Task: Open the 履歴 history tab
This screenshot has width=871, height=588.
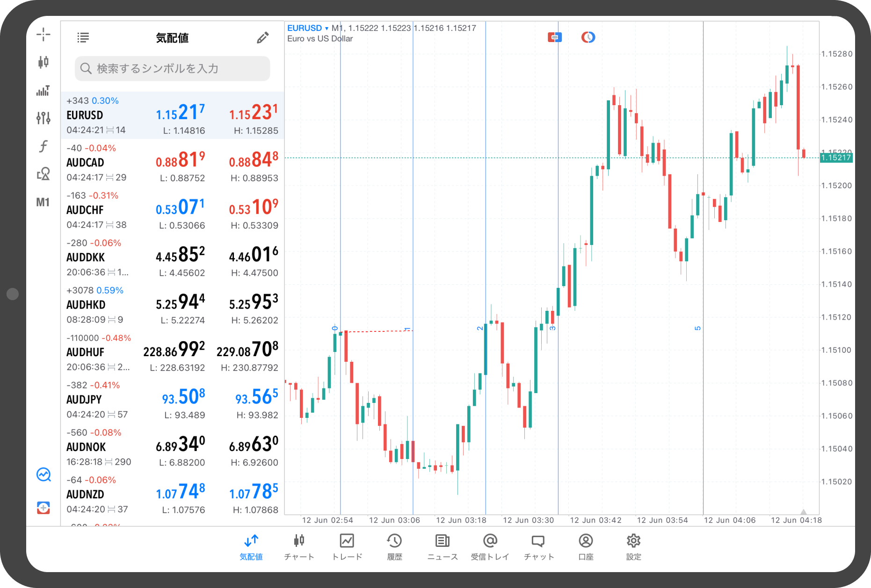Action: 394,546
